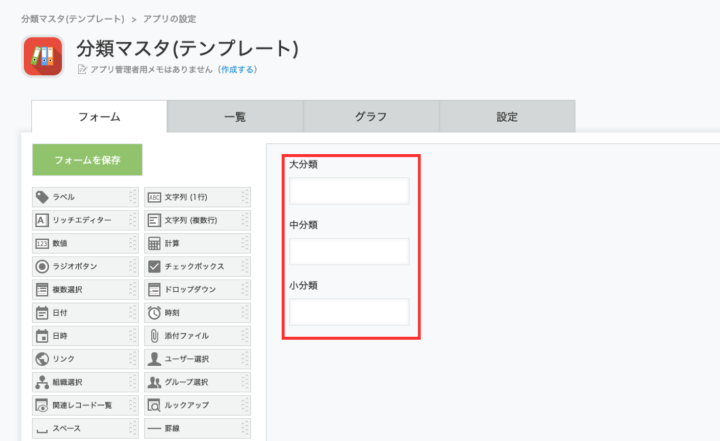Select the calculation calculator icon
Image resolution: width=720 pixels, height=441 pixels.
(154, 243)
